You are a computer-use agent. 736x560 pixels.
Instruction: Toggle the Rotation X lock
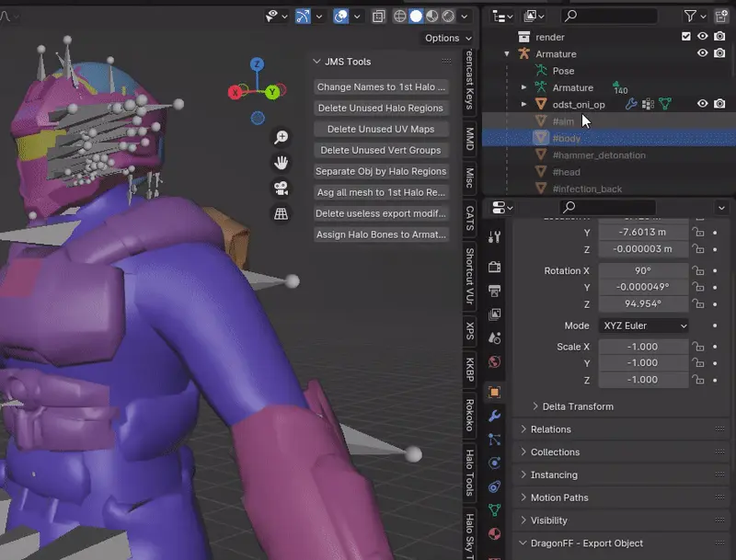[698, 270]
